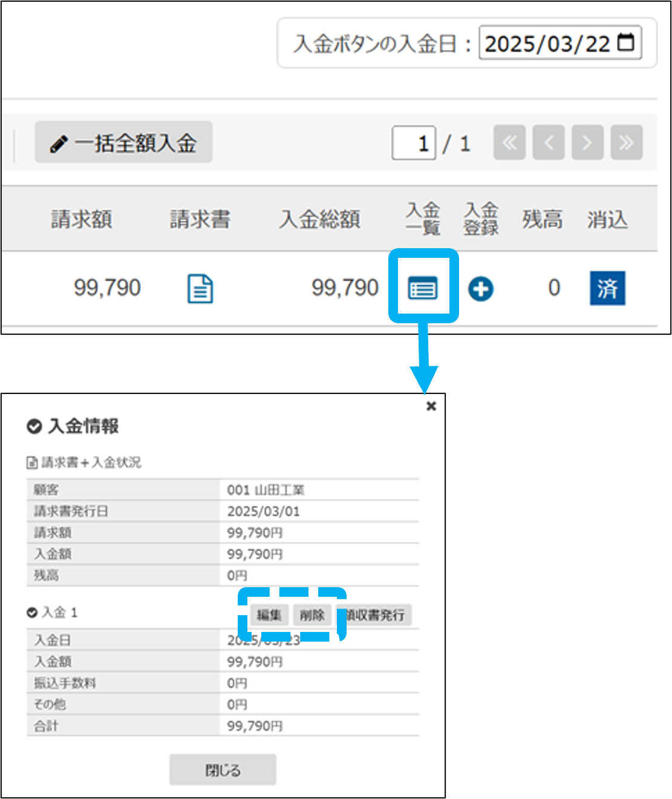Click the 領収書発行 button
The width and height of the screenshot is (672, 799).
click(376, 615)
